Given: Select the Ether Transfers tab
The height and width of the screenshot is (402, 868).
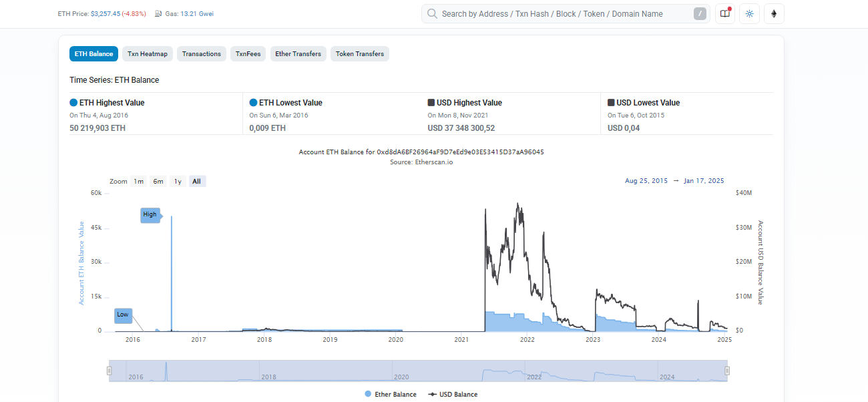Looking at the screenshot, I should [x=298, y=54].
